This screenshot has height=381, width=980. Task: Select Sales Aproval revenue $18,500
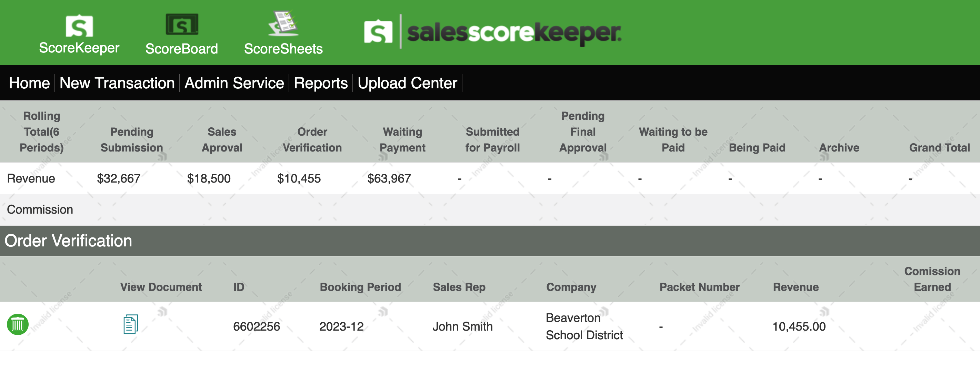click(x=209, y=178)
